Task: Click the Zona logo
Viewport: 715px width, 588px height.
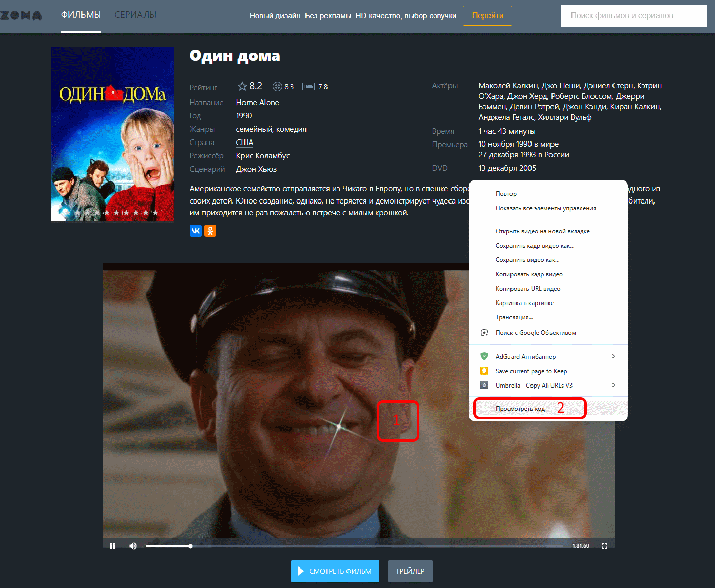Action: 21,15
